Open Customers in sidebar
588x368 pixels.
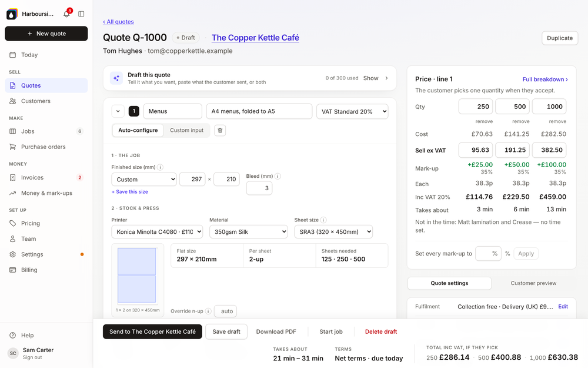[x=46, y=101]
